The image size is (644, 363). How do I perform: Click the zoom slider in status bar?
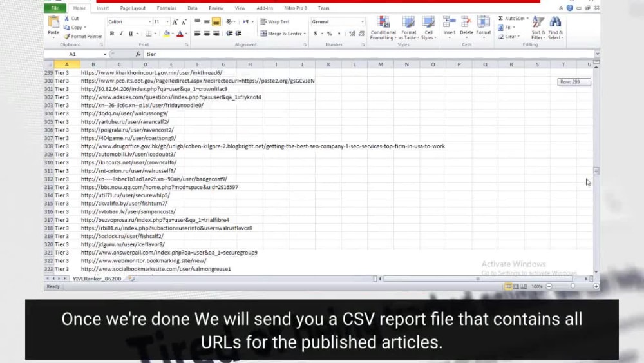(x=573, y=286)
